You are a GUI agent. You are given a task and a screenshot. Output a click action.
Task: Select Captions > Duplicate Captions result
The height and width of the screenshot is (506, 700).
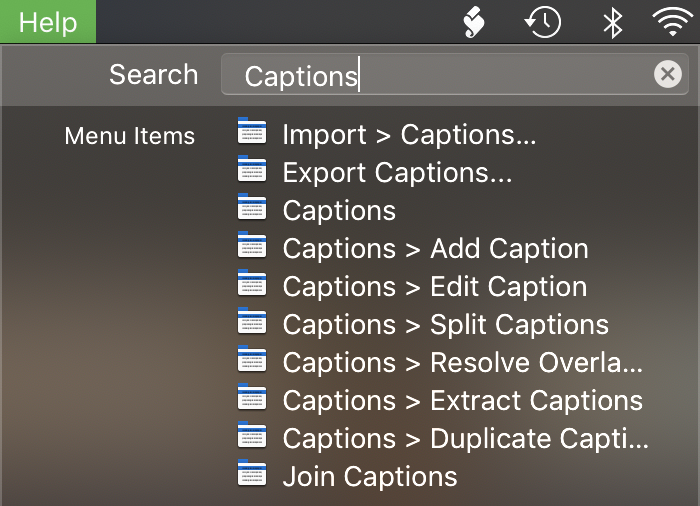pos(465,439)
